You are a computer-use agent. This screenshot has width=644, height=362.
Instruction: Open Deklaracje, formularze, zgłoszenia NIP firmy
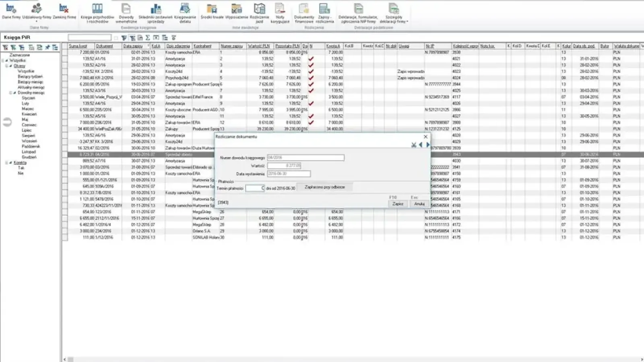[358, 13]
